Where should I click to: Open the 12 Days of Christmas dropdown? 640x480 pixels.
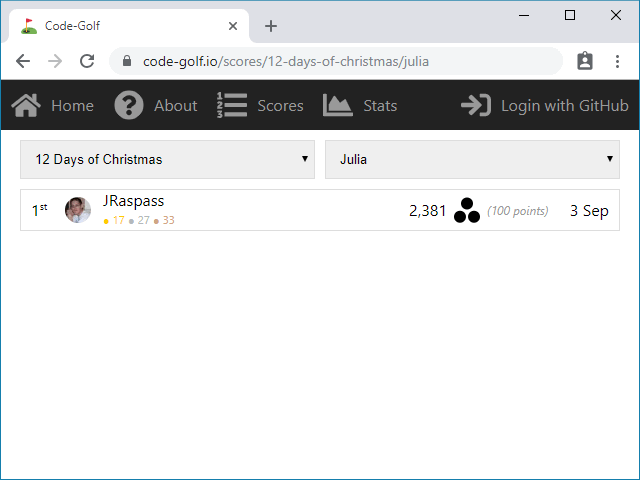coord(167,159)
